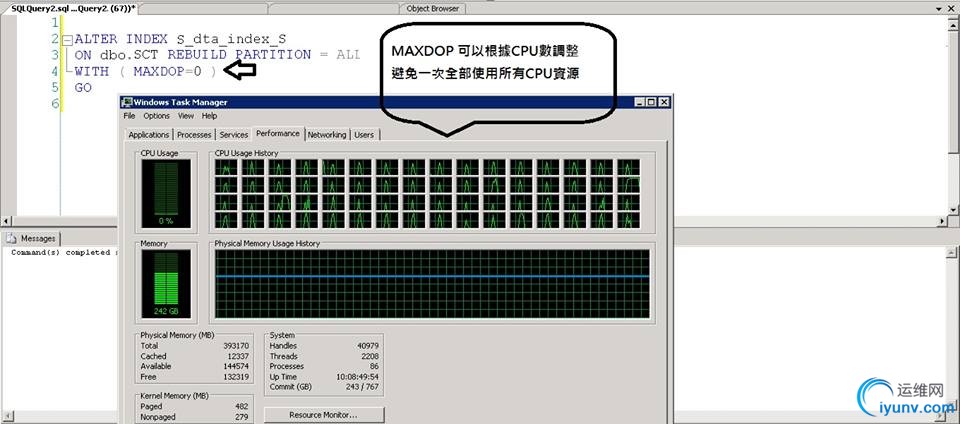Click Kernel Nonpaged memory value 279
960x424 pixels.
(242, 417)
